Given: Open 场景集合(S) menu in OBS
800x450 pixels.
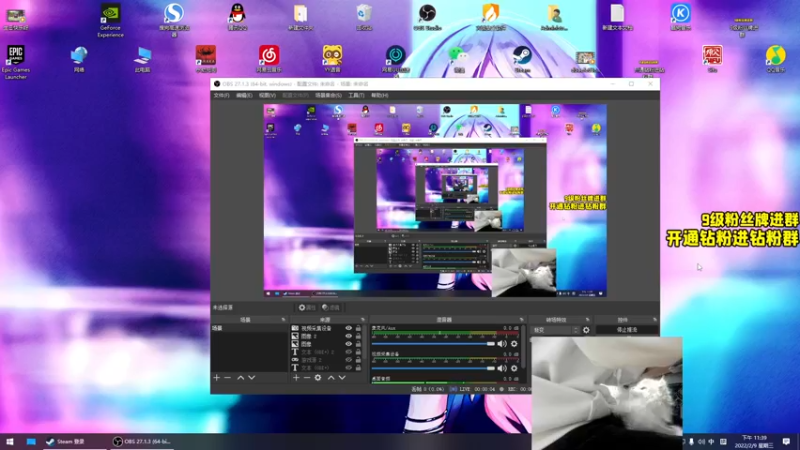Looking at the screenshot, I should (328, 95).
